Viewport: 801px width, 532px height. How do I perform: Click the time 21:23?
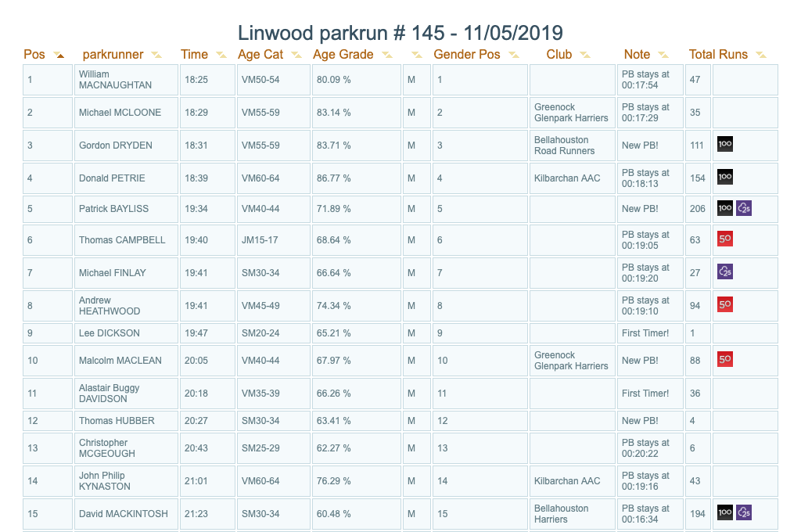tap(196, 513)
